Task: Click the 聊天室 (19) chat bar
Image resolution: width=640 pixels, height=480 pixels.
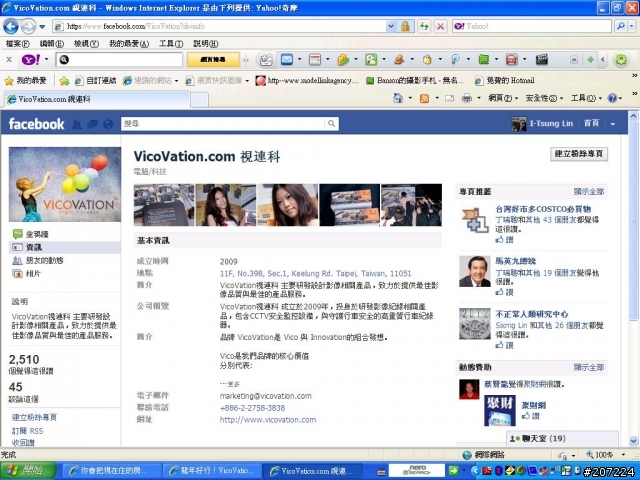Action: coord(562,438)
